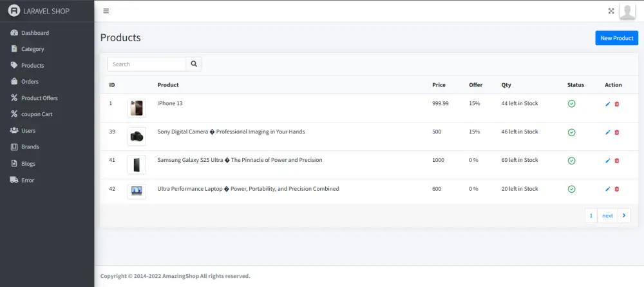Edit the IPhone 13 product

[608, 104]
